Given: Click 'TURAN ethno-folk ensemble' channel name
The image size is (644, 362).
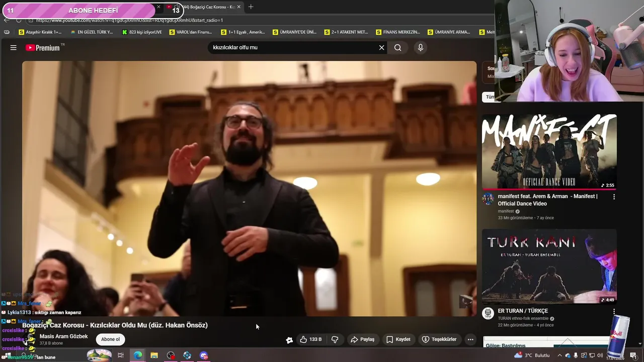Looking at the screenshot, I should pos(523,318).
